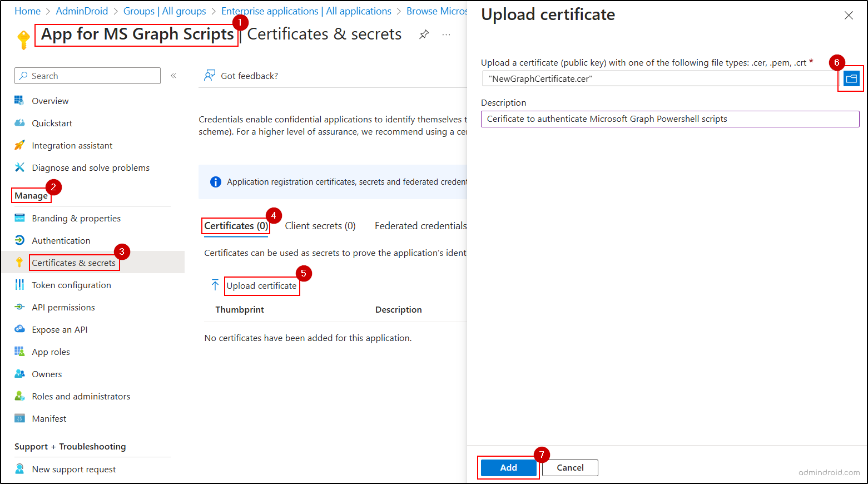This screenshot has width=868, height=484.
Task: Open the Authentication settings
Action: 60,240
